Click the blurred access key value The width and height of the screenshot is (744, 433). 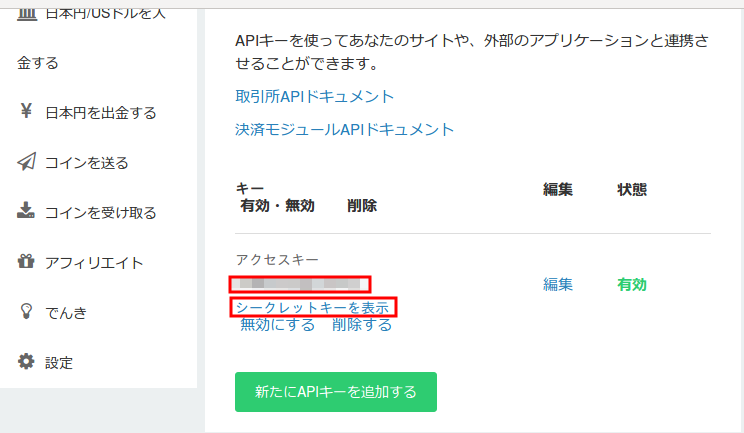click(300, 284)
